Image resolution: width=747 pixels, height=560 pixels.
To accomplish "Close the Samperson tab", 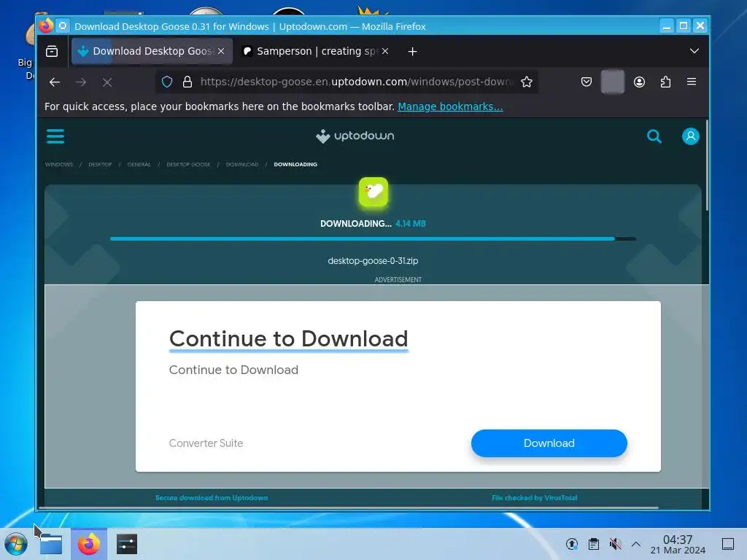I will [385, 51].
